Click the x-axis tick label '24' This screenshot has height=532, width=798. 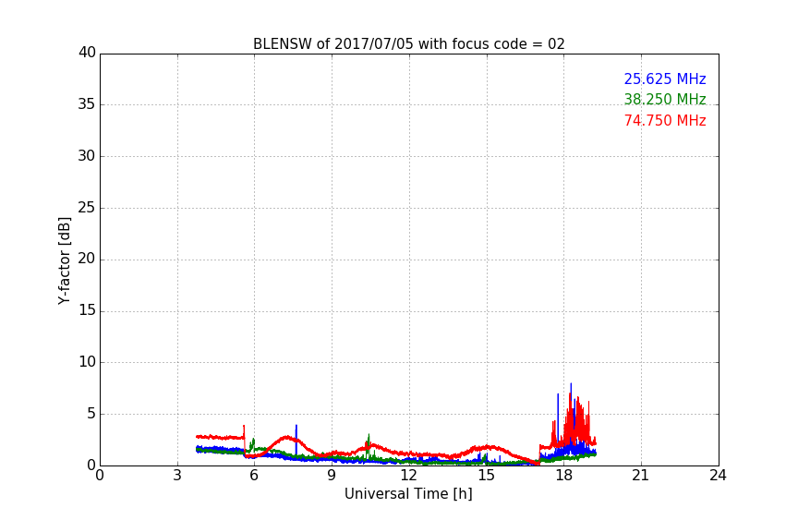(718, 476)
